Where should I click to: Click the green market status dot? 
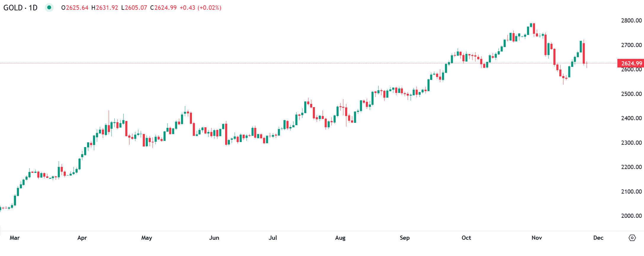[x=49, y=7]
